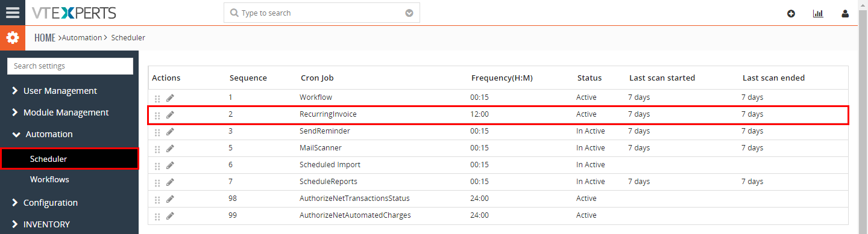This screenshot has width=868, height=234.
Task: Click the SendReminder cron job name
Action: (x=325, y=131)
